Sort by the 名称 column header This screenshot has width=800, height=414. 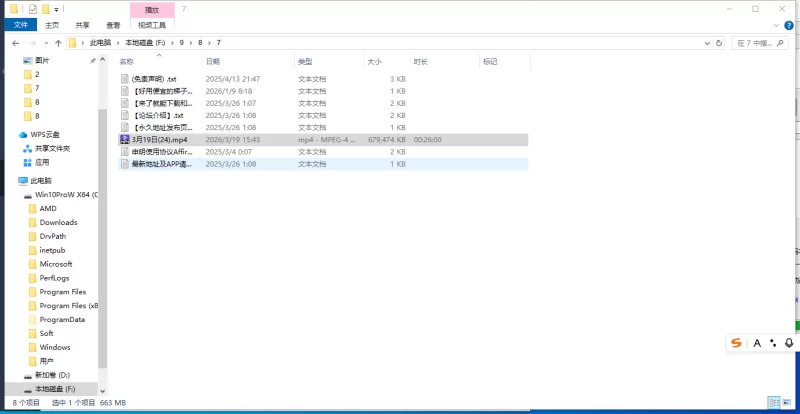[127, 62]
